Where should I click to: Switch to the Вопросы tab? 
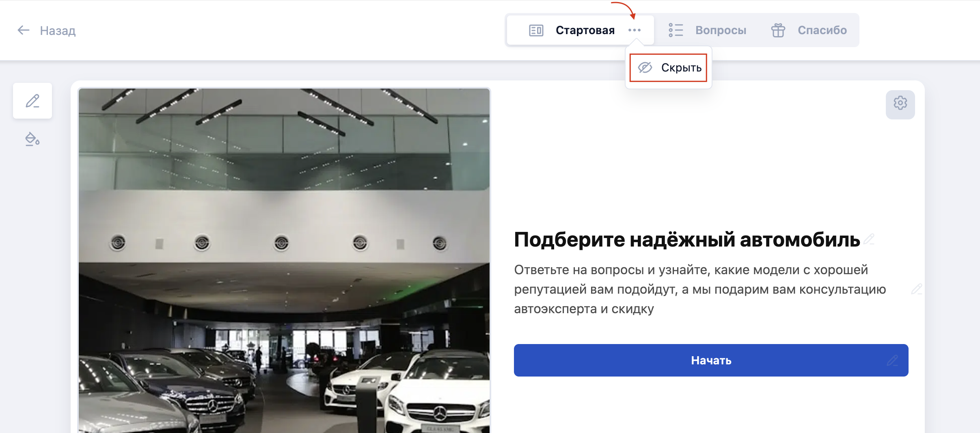click(x=721, y=30)
